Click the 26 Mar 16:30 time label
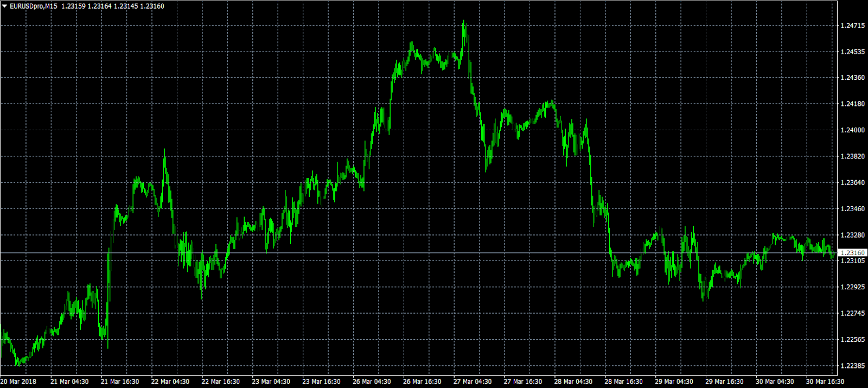Viewport: 868px width, 388px height. click(x=422, y=381)
